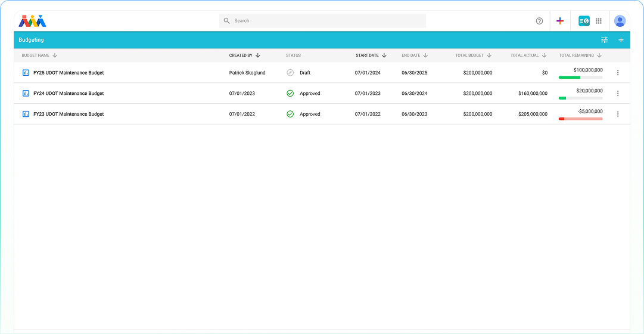Viewport: 644px width, 334px height.
Task: Sort by Created By column arrow
Action: coord(258,55)
